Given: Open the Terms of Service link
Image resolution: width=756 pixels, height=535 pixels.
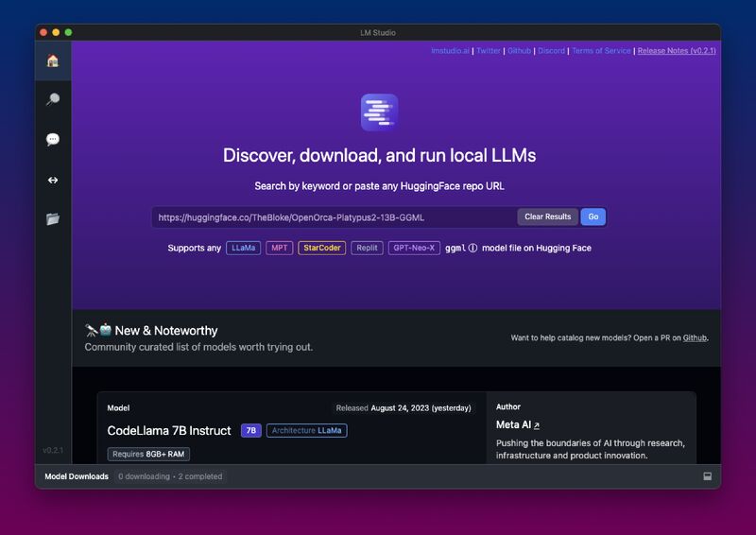Looking at the screenshot, I should (x=601, y=51).
